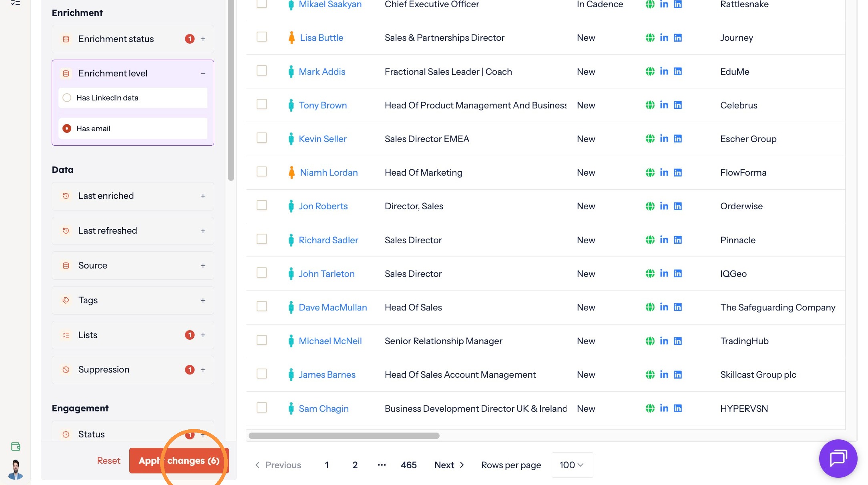Open company LinkedIn icon for Jon Roberts
This screenshot has height=485, width=868.
(x=677, y=206)
